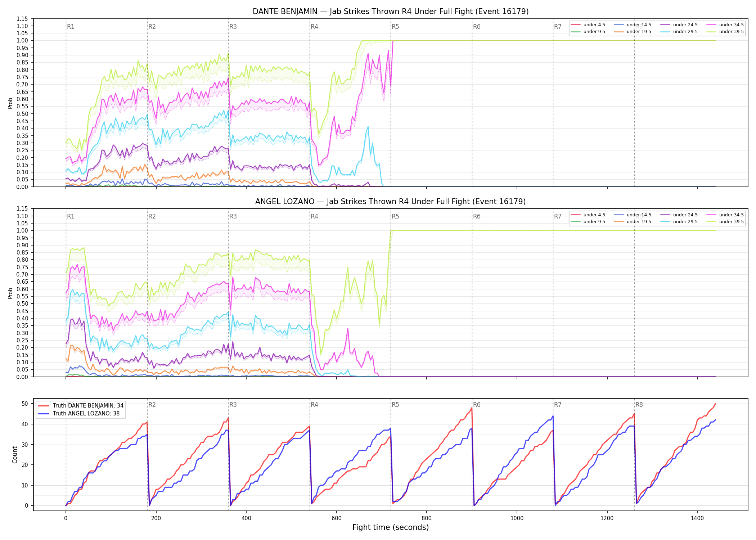
Task: Click the '200' x-axis tick label
Action: tap(156, 518)
